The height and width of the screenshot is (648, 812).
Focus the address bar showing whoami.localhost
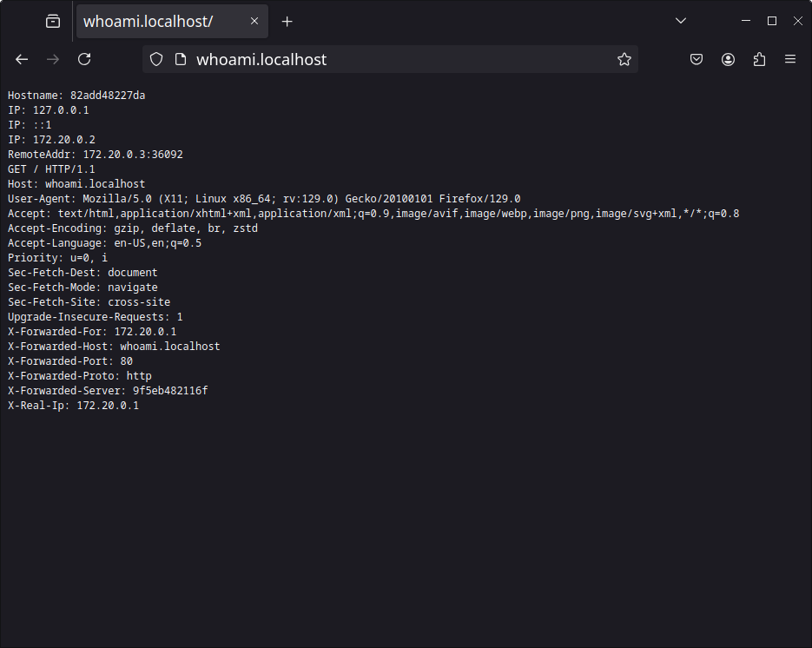click(390, 60)
